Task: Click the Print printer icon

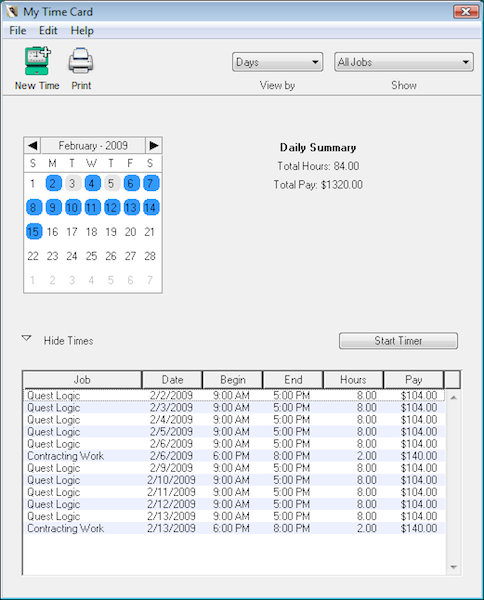Action: click(81, 61)
